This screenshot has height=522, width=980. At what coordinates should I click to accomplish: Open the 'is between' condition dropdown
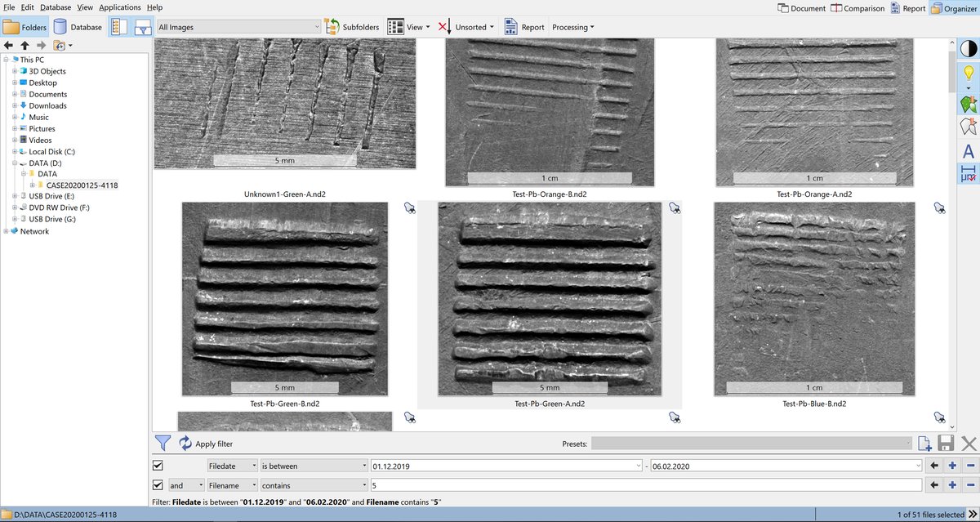(314, 466)
